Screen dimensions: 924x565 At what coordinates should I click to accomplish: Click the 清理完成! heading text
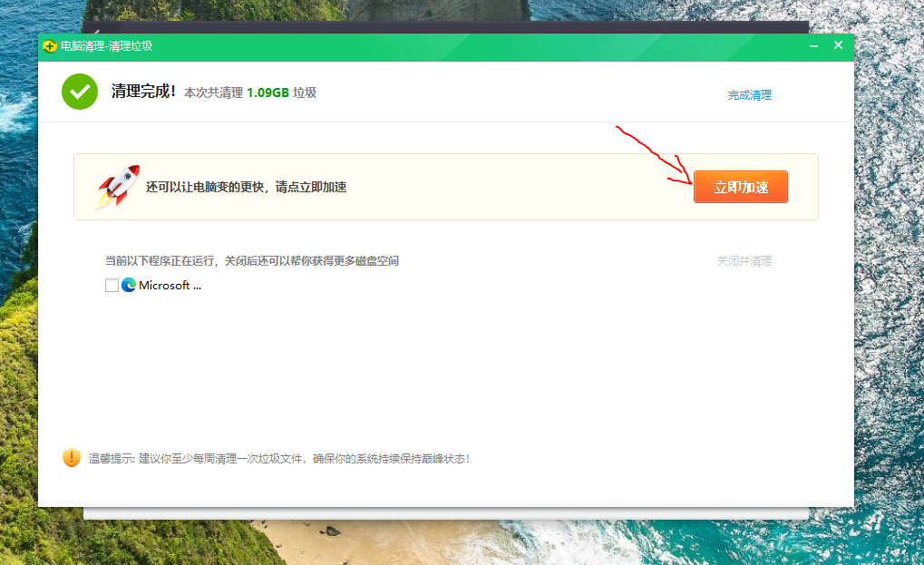[144, 92]
